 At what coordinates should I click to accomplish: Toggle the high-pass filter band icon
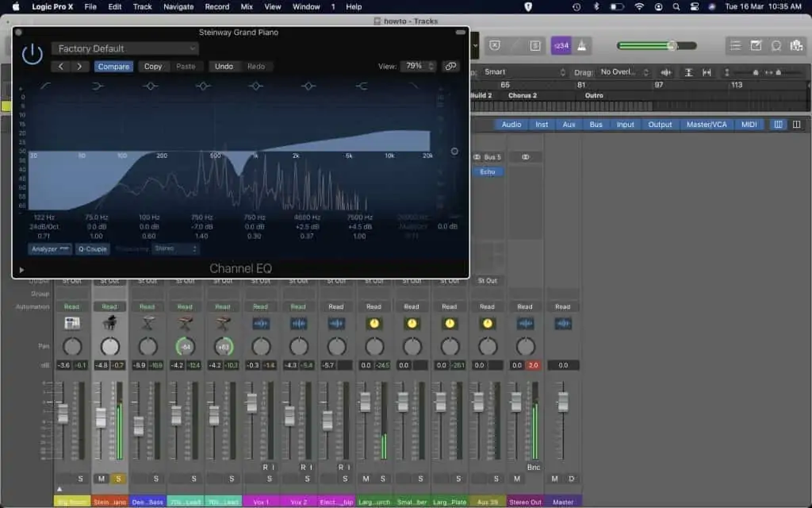pos(45,86)
